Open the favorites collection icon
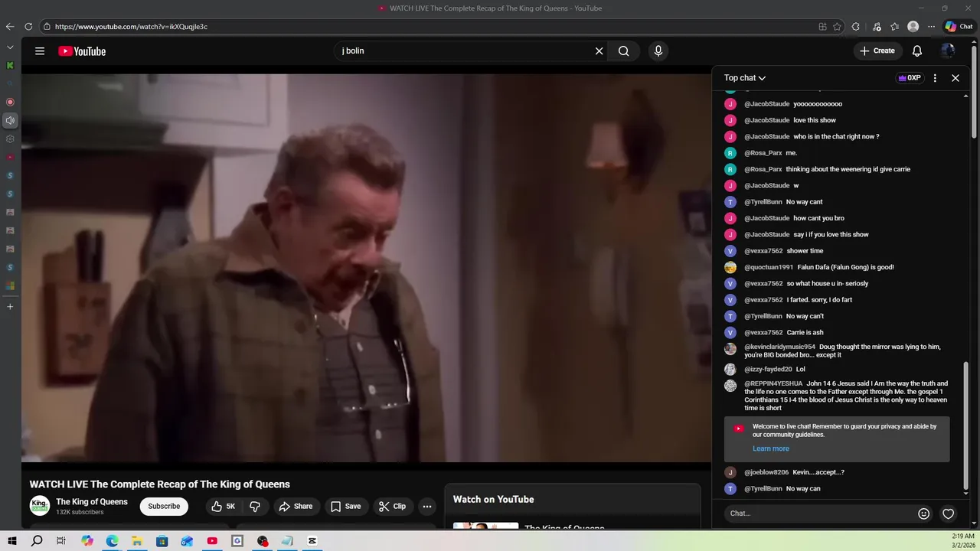The height and width of the screenshot is (551, 980). click(894, 27)
